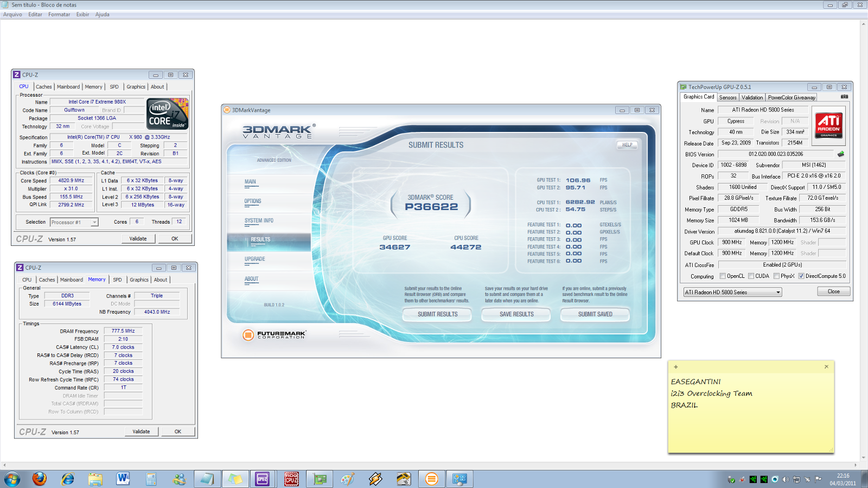This screenshot has width=868, height=488.
Task: Click HELP button in 3DMark Vantage
Action: (x=627, y=145)
